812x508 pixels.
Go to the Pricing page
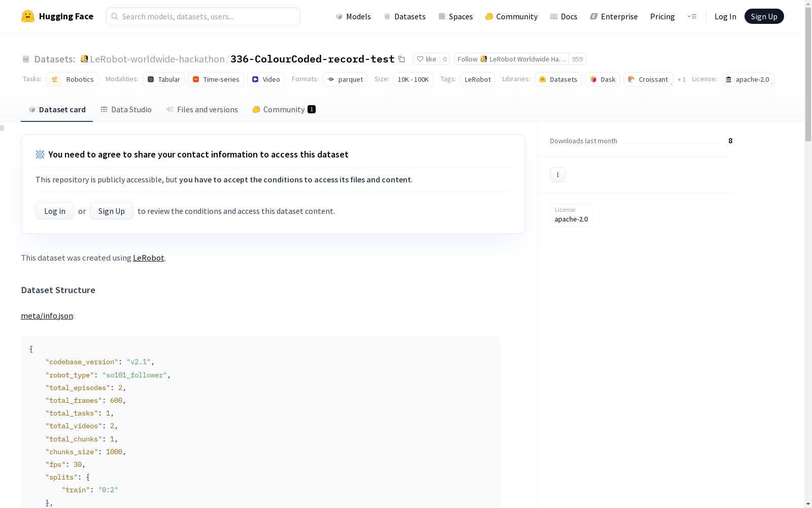[x=662, y=16]
